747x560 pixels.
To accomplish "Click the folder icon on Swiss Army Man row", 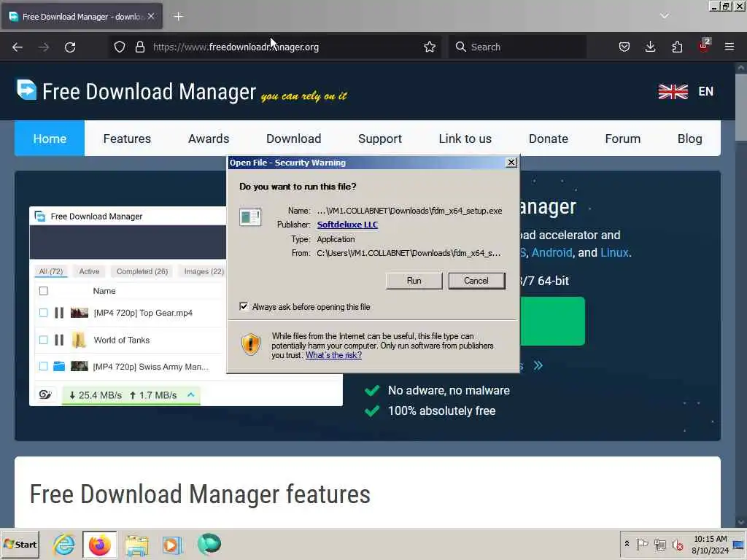I will [59, 366].
